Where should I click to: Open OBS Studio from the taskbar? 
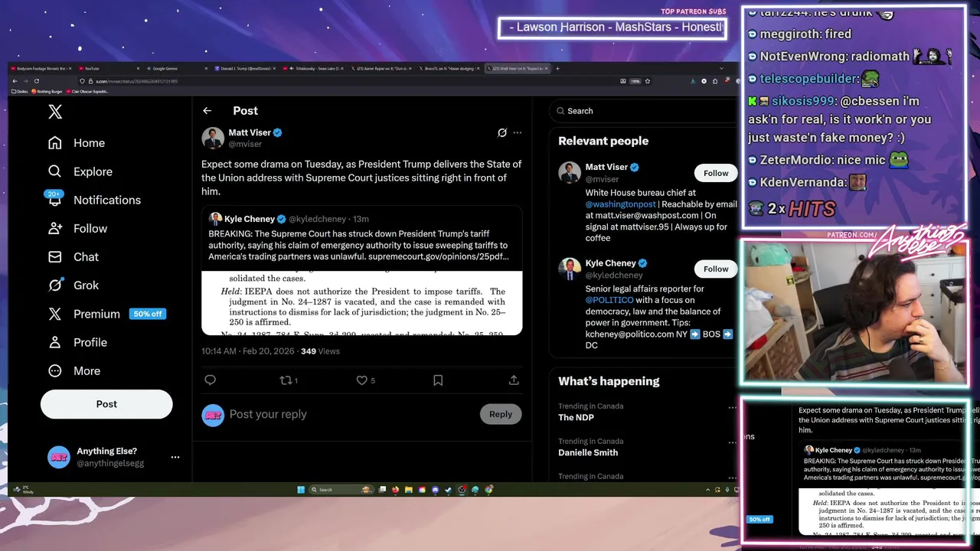pos(462,490)
